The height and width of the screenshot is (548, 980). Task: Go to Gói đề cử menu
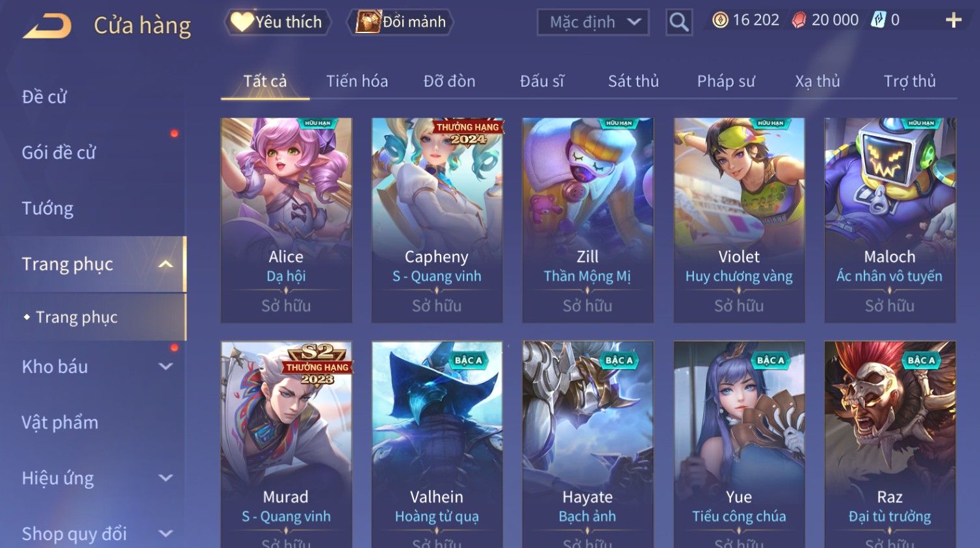click(58, 153)
